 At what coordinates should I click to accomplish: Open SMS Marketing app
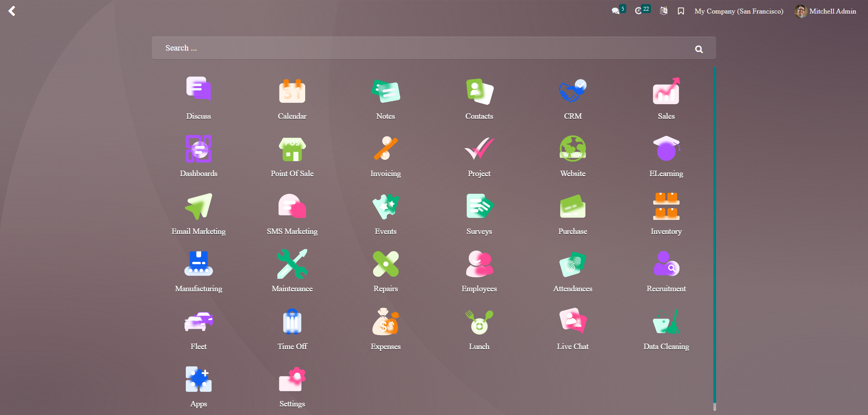click(292, 213)
